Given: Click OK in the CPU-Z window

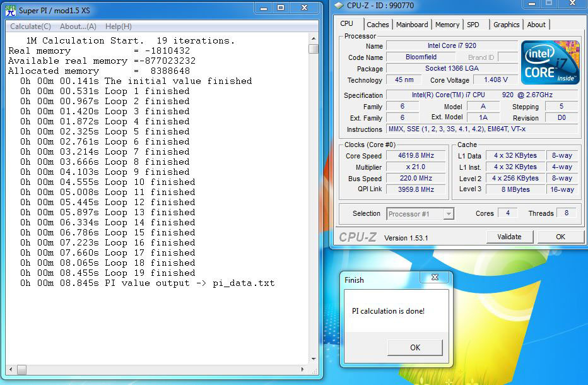Looking at the screenshot, I should (560, 237).
